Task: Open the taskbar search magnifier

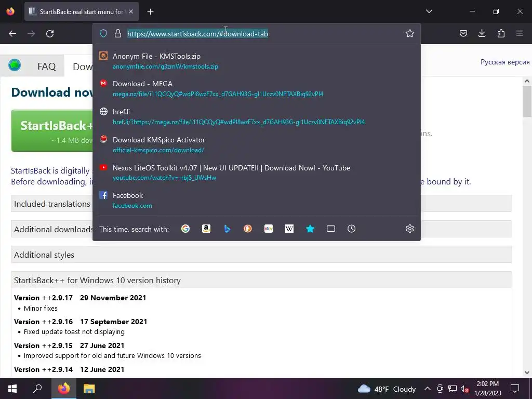Action: (37, 389)
